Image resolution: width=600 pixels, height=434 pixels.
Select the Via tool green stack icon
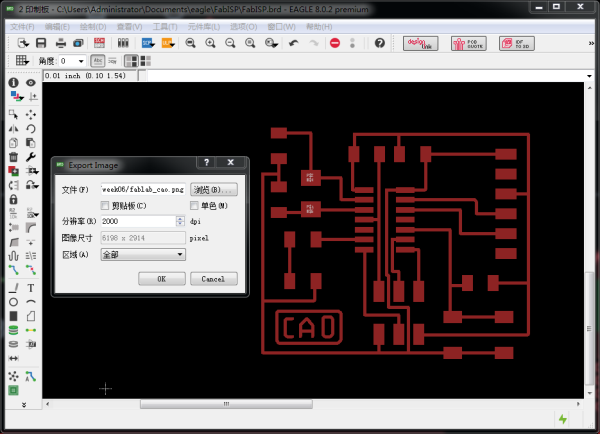tap(13, 330)
